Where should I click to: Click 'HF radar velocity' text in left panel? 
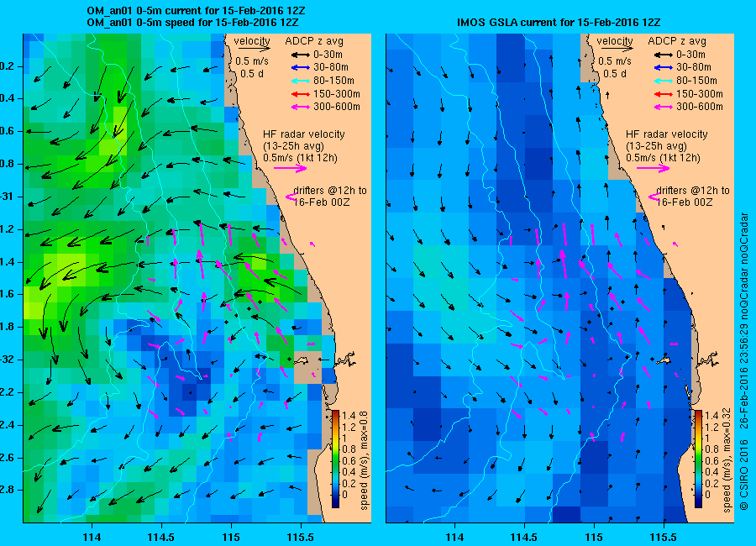coord(304,134)
